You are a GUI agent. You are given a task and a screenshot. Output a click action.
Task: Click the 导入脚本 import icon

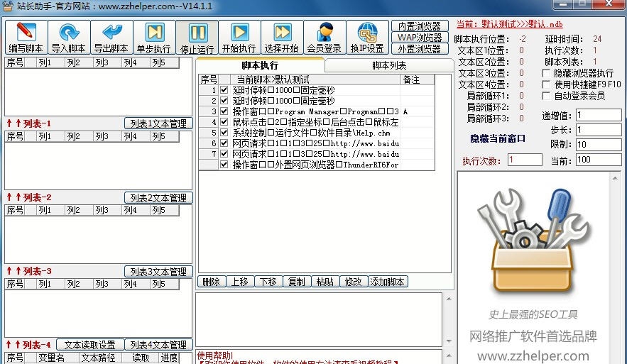point(69,38)
